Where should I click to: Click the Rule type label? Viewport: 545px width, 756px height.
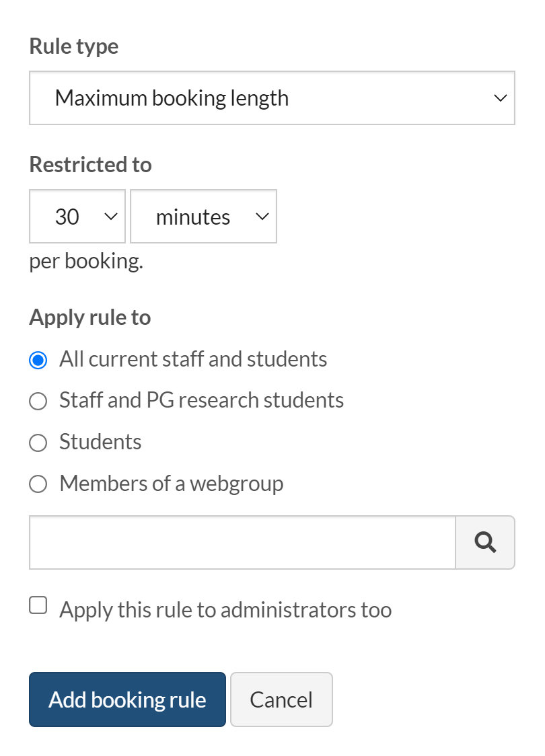(x=74, y=46)
